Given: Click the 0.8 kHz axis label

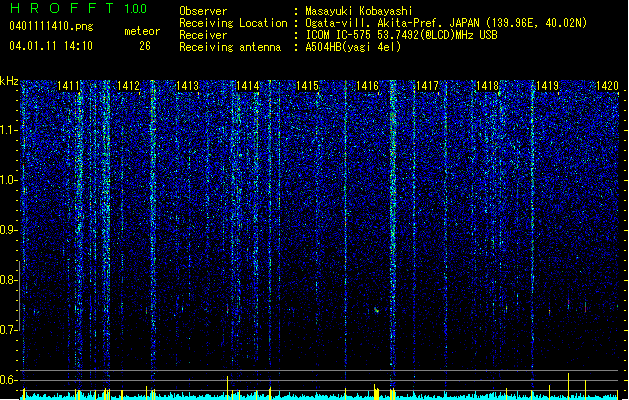Looking at the screenshot, I should pyautogui.click(x=9, y=280).
